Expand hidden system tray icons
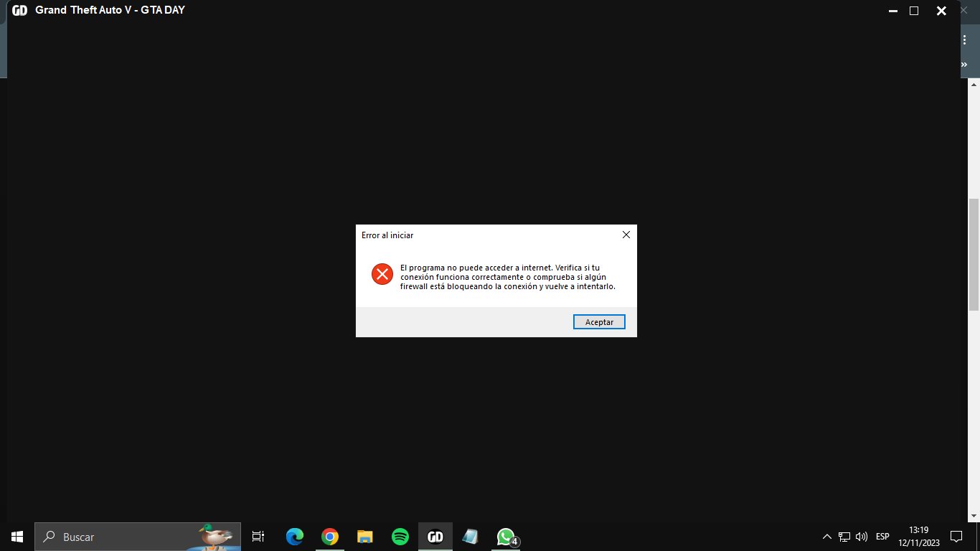This screenshot has width=980, height=551. tap(826, 537)
